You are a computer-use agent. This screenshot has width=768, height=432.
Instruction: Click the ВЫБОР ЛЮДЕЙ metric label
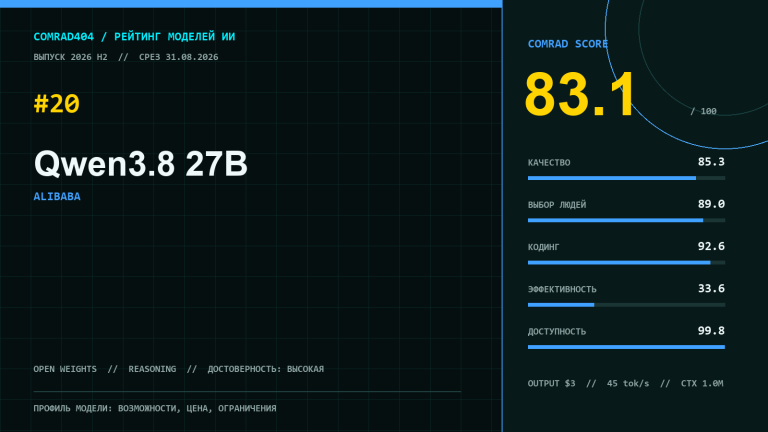click(x=557, y=205)
